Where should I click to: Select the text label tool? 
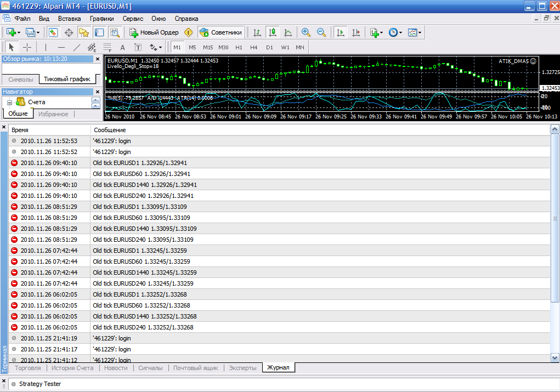click(x=138, y=47)
